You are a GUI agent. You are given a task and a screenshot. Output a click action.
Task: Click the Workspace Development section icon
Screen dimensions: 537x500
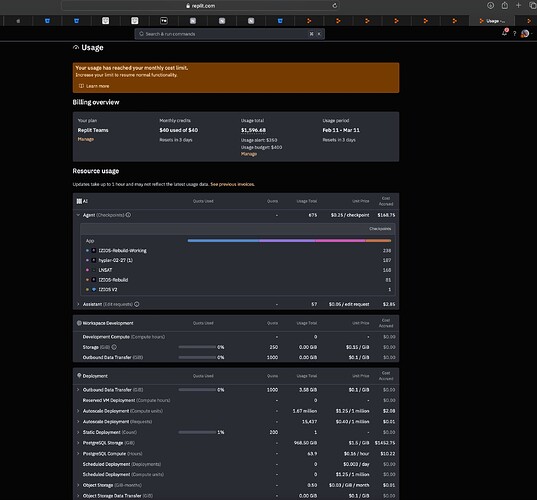[x=79, y=323]
